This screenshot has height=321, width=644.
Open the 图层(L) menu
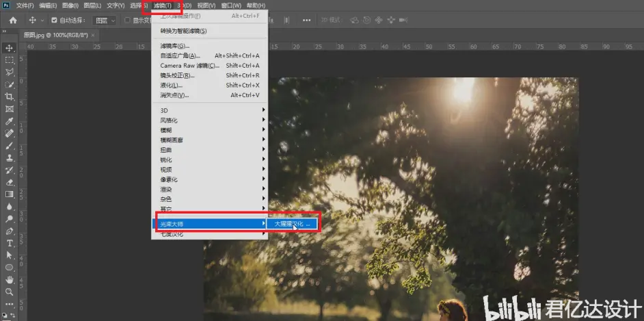(92, 5)
